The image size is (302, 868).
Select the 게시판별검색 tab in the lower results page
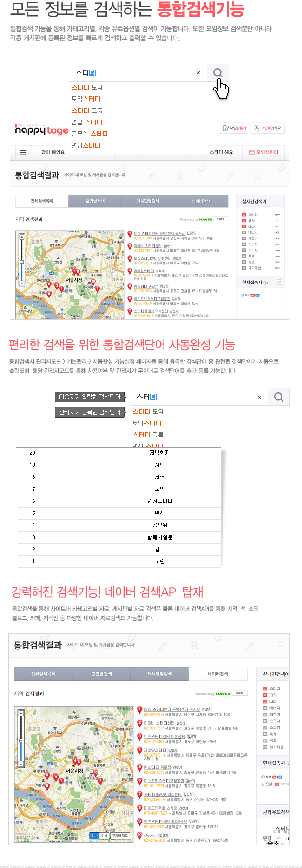point(159,674)
